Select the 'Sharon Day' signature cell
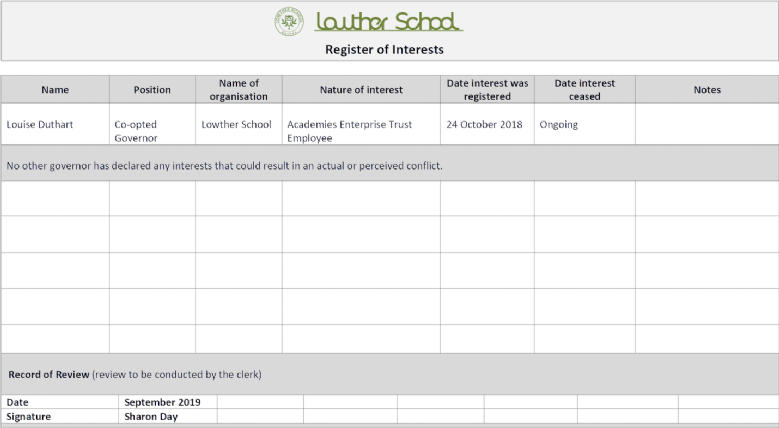This screenshot has width=779, height=428. coord(168,417)
